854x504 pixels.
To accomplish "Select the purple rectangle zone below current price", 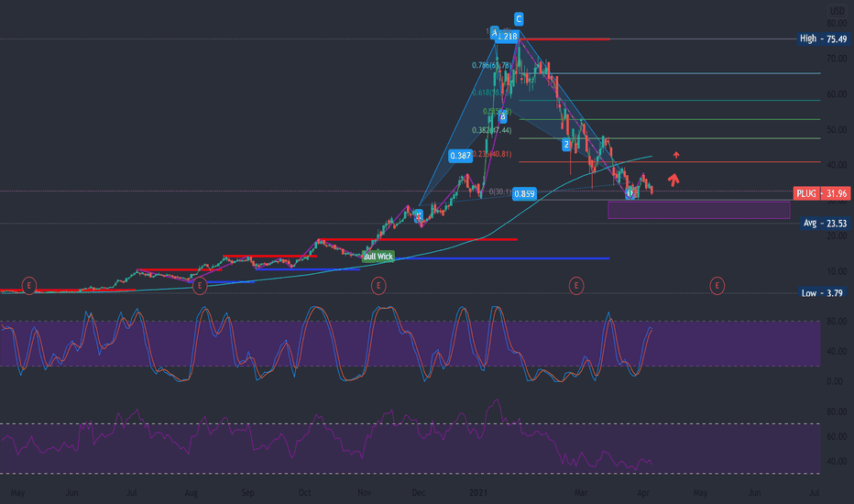I will point(699,211).
